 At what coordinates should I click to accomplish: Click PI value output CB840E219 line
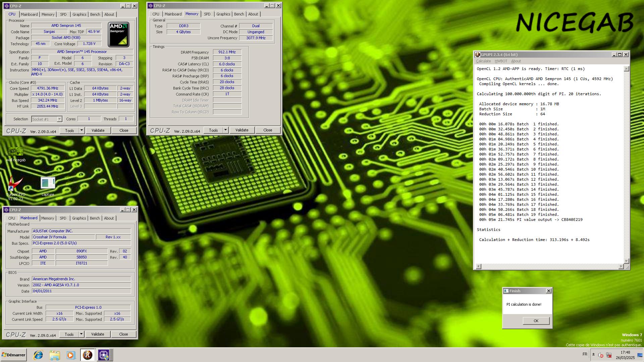531,220
